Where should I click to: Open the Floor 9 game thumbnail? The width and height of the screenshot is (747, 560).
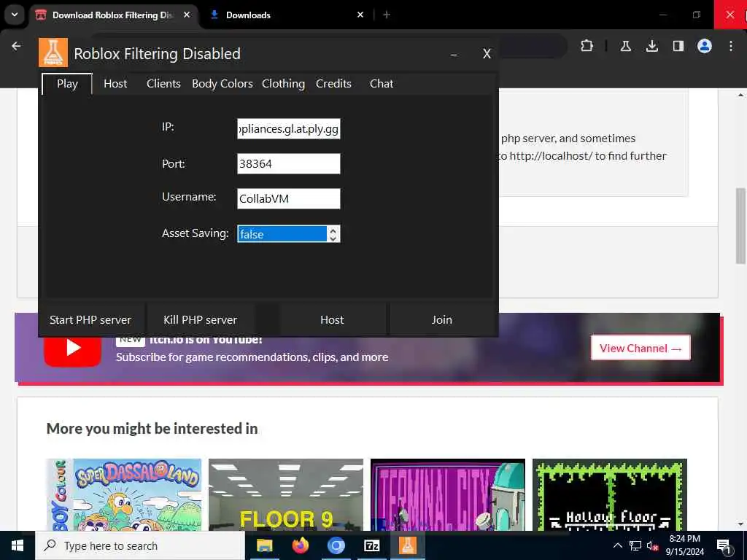coord(286,494)
